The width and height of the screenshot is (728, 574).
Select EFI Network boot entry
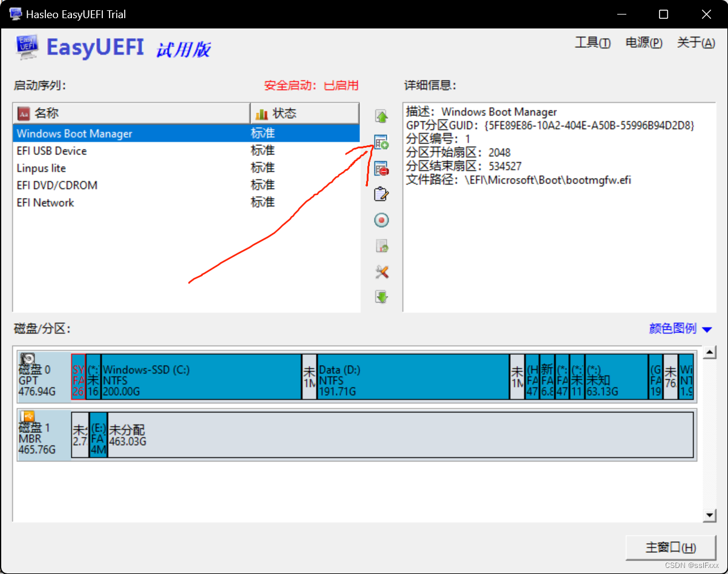coord(186,202)
